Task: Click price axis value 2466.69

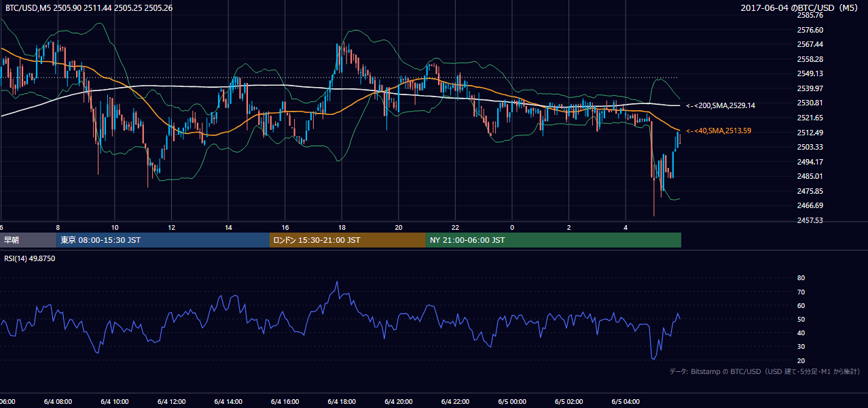Action: (810, 205)
